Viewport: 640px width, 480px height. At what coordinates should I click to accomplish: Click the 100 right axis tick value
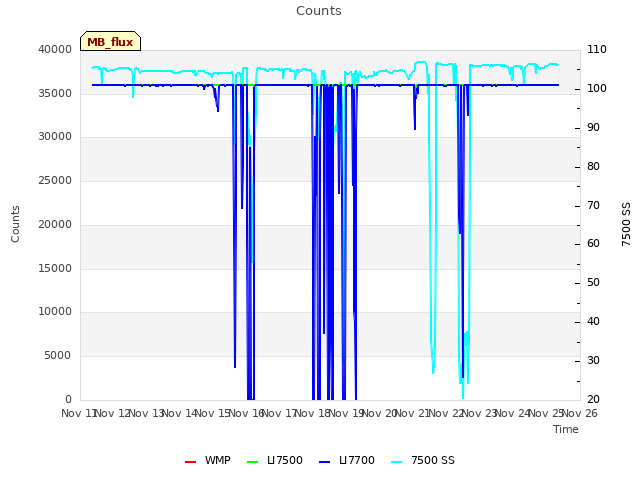[597, 89]
